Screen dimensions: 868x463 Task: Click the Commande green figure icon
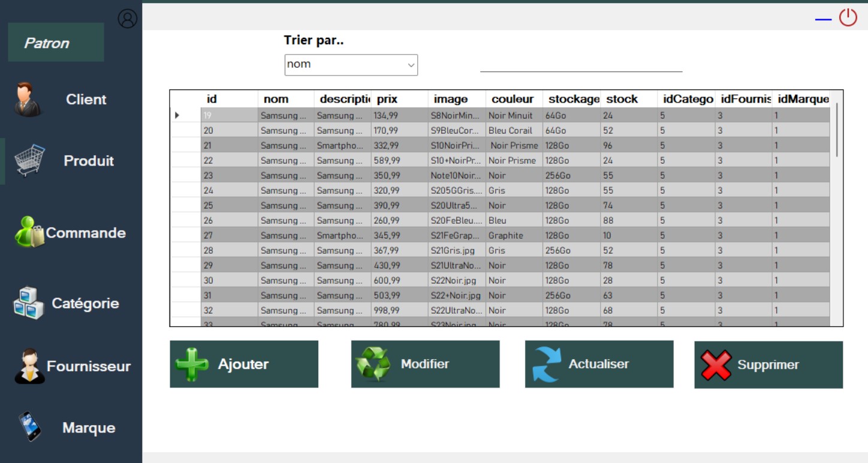[x=29, y=232]
